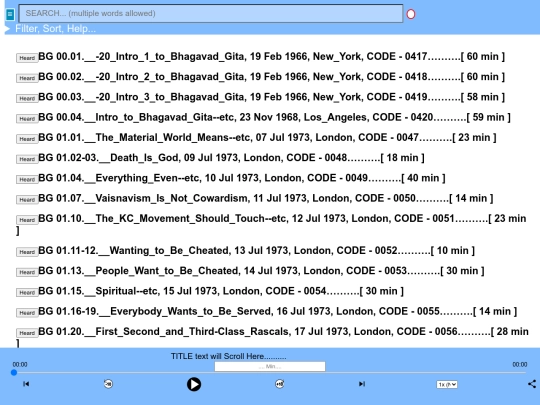Toggle Heard for BG 01.04 Everything_Even
540x405 pixels.
point(27,179)
